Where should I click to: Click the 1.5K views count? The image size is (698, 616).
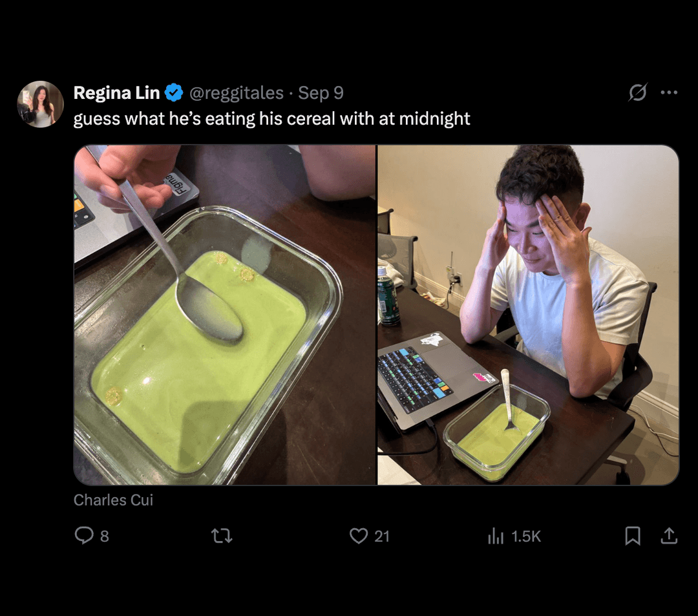525,536
